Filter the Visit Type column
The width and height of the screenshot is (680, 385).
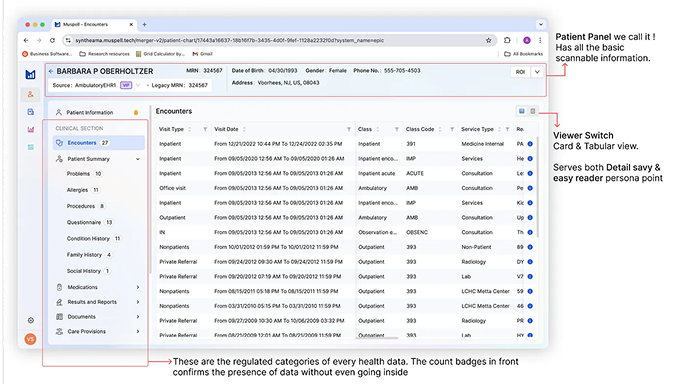205,129
